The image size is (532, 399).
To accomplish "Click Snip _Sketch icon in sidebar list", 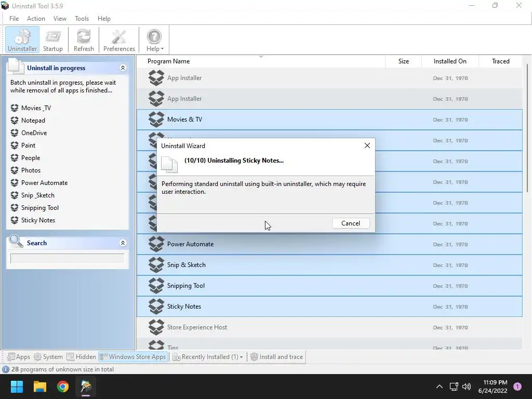I will tap(14, 195).
